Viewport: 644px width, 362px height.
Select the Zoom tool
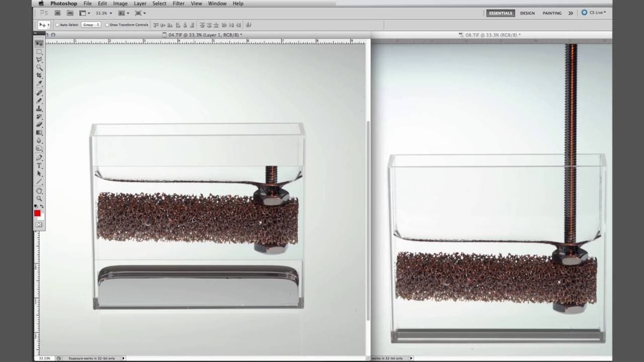[39, 199]
